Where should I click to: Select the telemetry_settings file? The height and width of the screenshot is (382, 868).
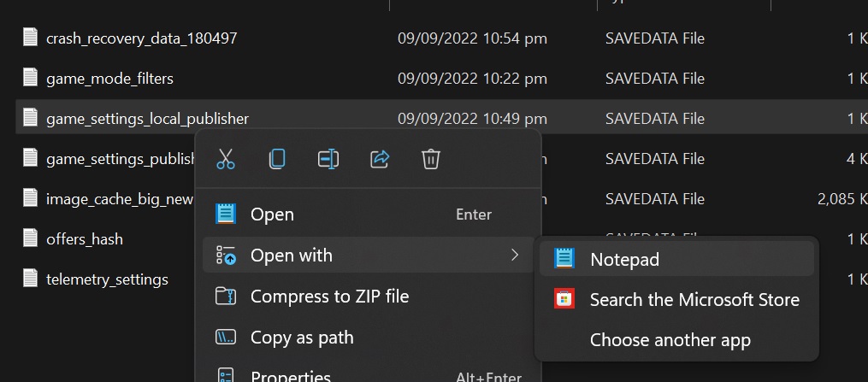pos(107,279)
